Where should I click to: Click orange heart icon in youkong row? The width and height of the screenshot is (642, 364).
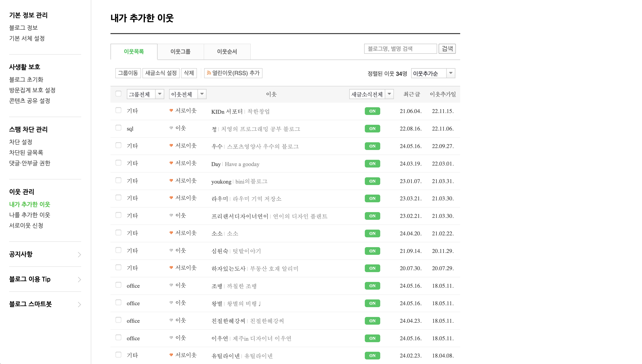click(x=171, y=180)
